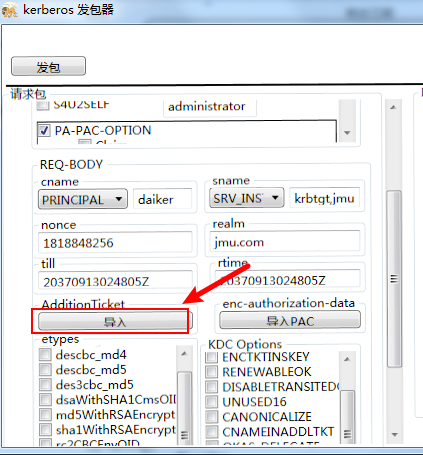Screen dimensions: 423x455
Task: Click the till time input field
Action: point(115,281)
